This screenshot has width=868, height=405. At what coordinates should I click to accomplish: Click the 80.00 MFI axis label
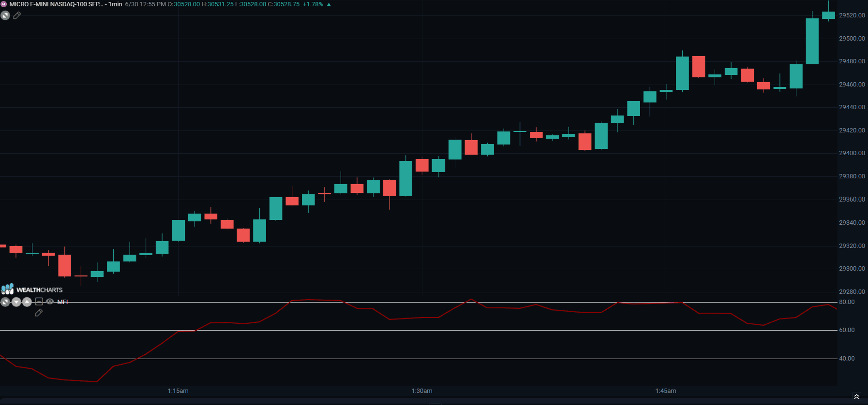click(x=847, y=302)
